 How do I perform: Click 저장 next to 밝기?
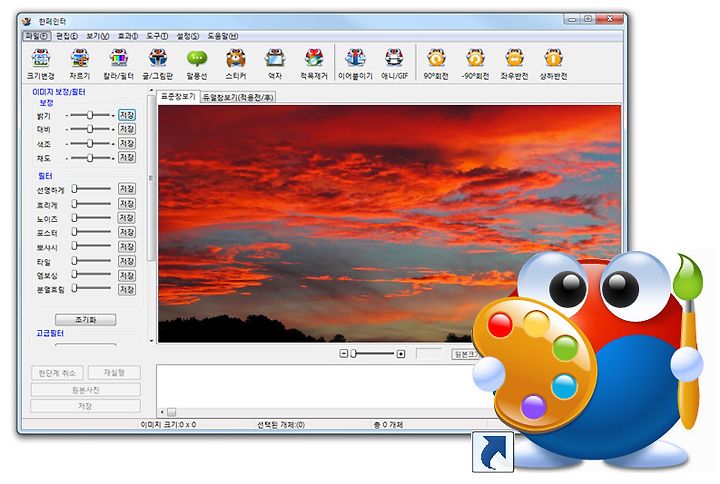(x=127, y=115)
